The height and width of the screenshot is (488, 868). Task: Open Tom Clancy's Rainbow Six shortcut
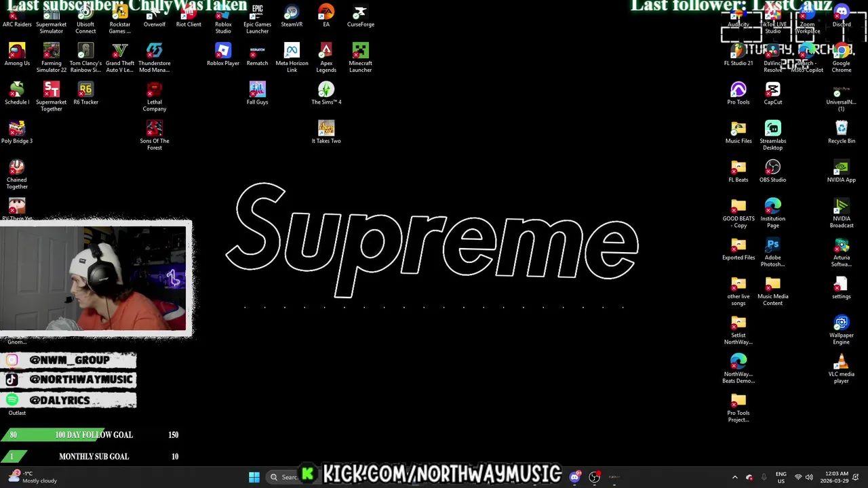click(x=85, y=58)
